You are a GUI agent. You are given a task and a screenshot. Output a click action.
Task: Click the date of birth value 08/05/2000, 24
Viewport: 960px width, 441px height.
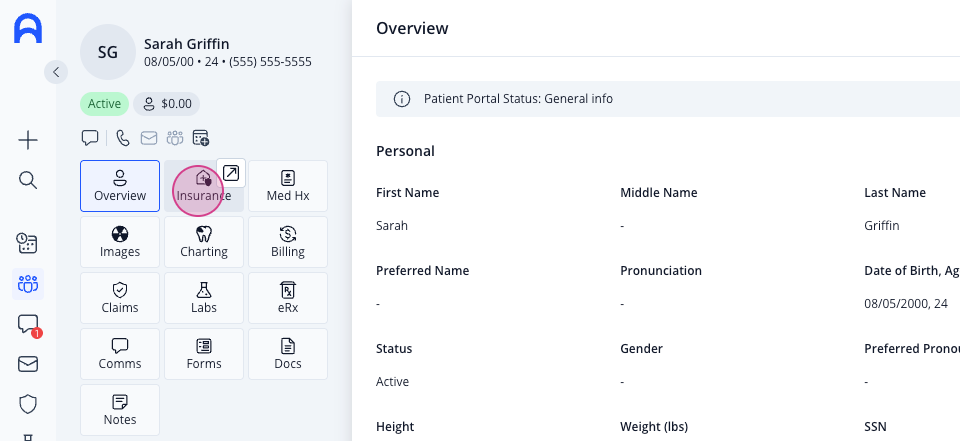[906, 303]
